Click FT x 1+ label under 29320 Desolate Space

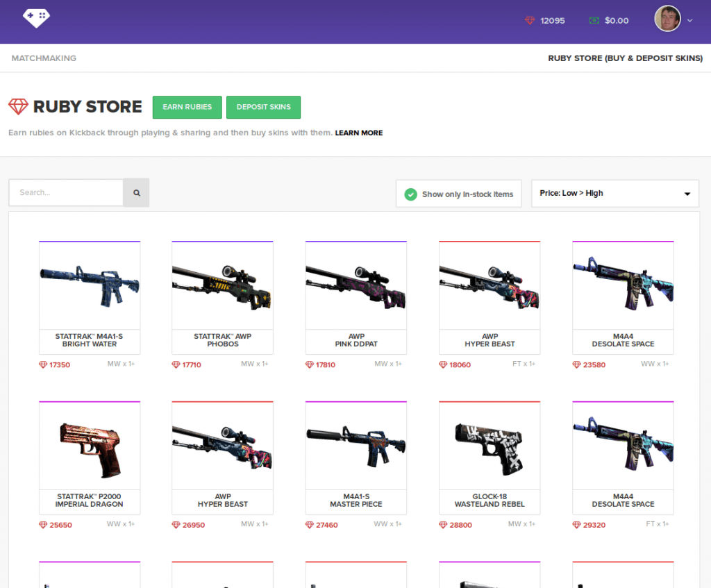click(x=658, y=523)
